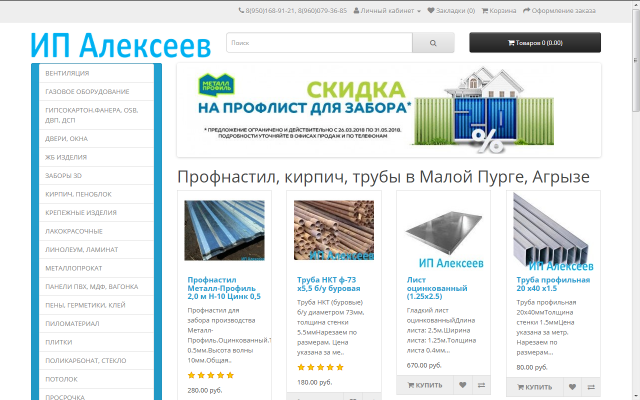Select the ЖБ изделия category
The height and width of the screenshot is (400, 640).
click(x=96, y=157)
